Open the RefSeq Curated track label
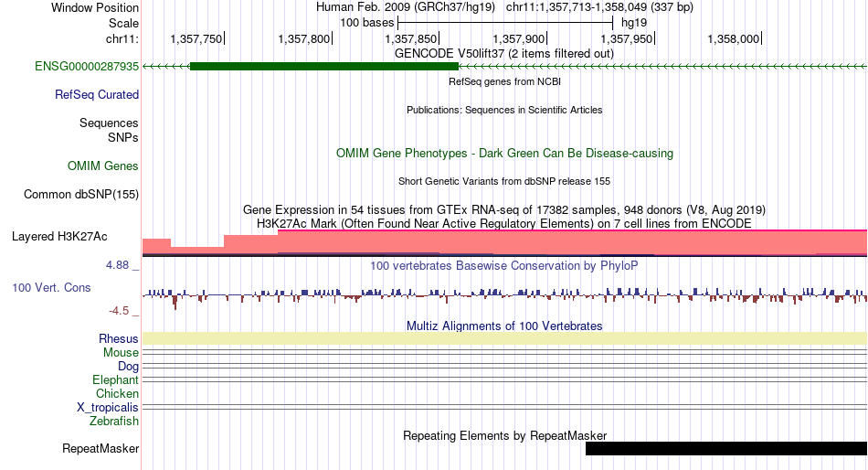 pos(97,95)
